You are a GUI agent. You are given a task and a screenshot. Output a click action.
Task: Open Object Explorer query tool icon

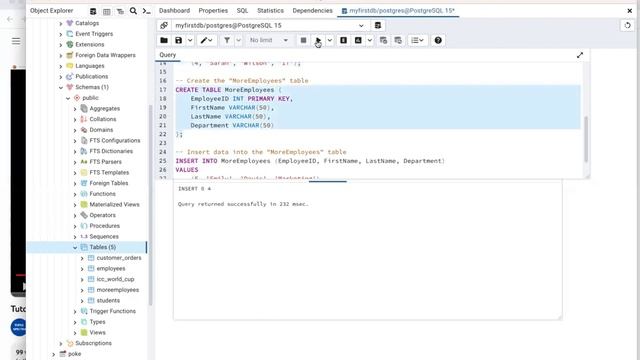click(x=93, y=11)
